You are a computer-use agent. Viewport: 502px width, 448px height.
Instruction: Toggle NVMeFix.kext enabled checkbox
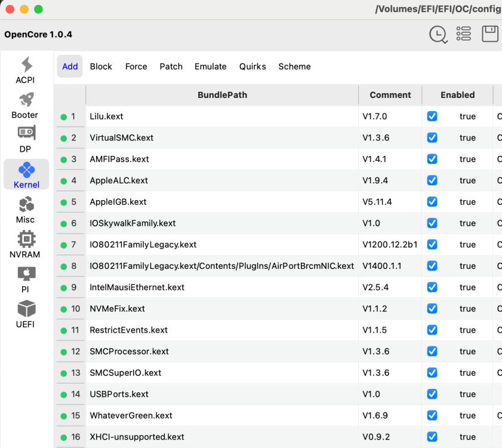click(432, 309)
